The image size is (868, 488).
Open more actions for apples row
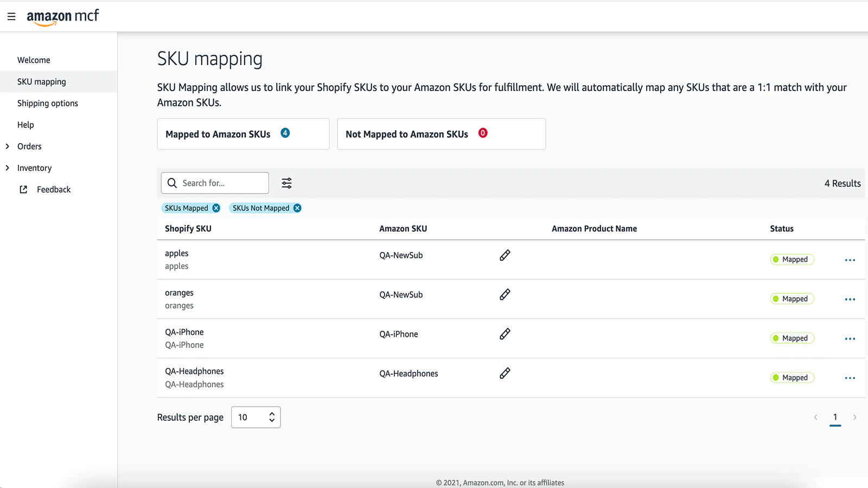[x=850, y=260]
